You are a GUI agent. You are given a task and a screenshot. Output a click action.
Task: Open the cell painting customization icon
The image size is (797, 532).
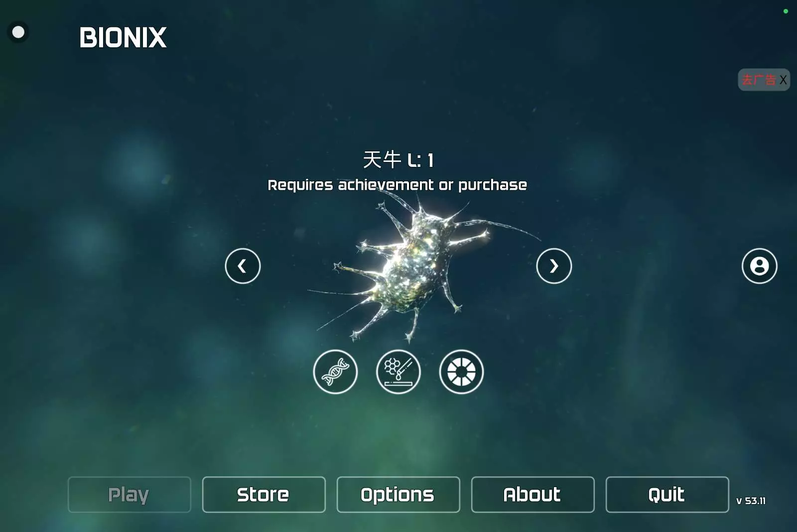coord(398,372)
